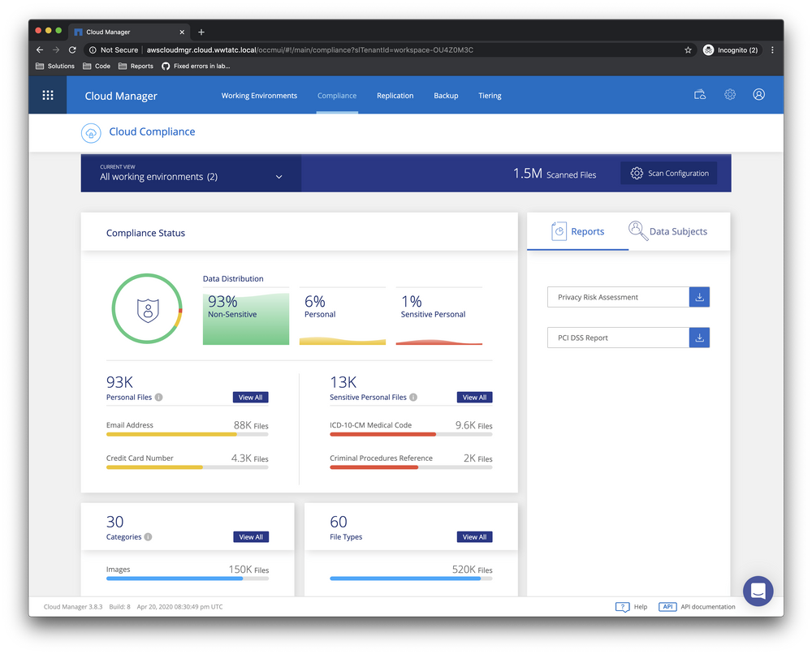
Task: Click the Help question-mark icon in the footer
Action: click(622, 606)
